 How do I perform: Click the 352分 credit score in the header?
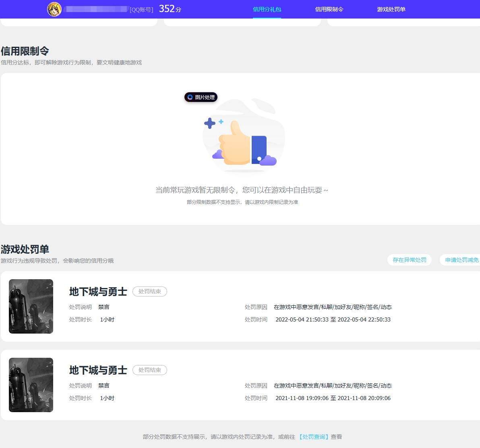pos(170,9)
